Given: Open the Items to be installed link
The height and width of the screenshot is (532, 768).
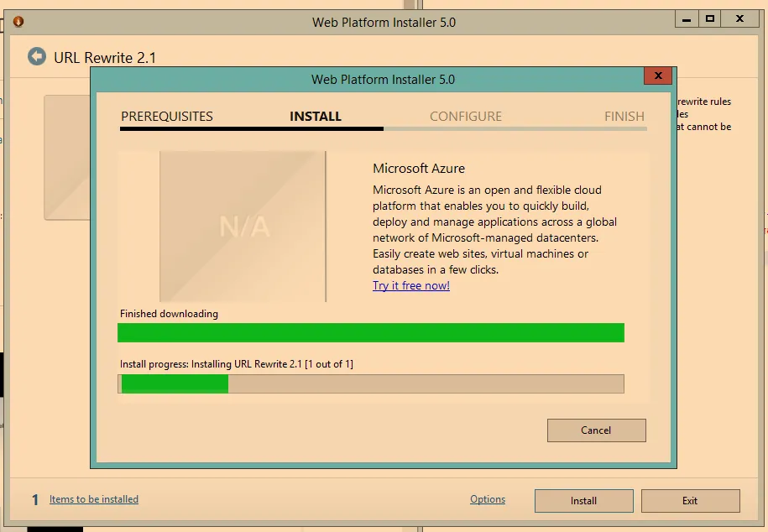Looking at the screenshot, I should [x=93, y=499].
